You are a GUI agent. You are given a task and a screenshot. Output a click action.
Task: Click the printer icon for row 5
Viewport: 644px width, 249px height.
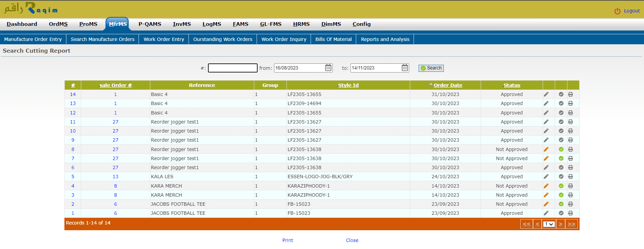(x=570, y=177)
